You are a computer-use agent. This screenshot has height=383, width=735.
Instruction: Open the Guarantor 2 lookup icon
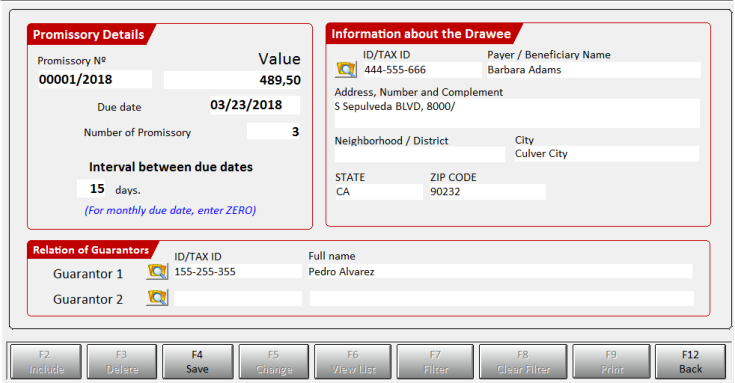click(x=157, y=297)
